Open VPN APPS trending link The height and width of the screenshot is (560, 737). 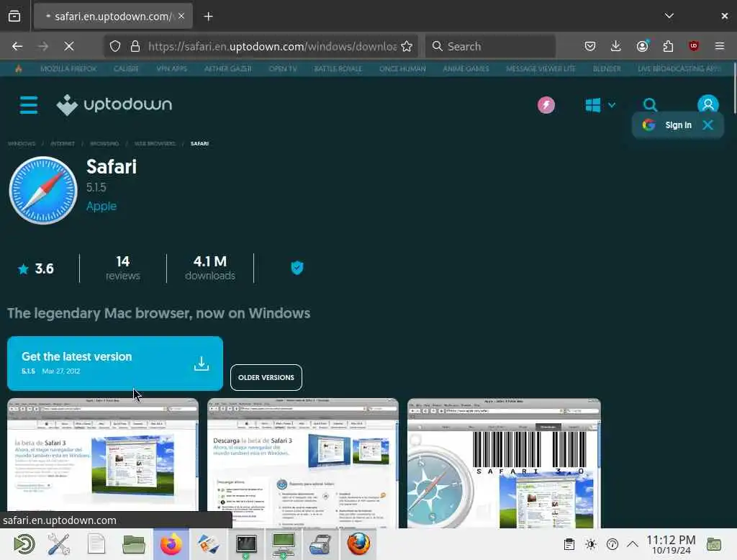171,68
